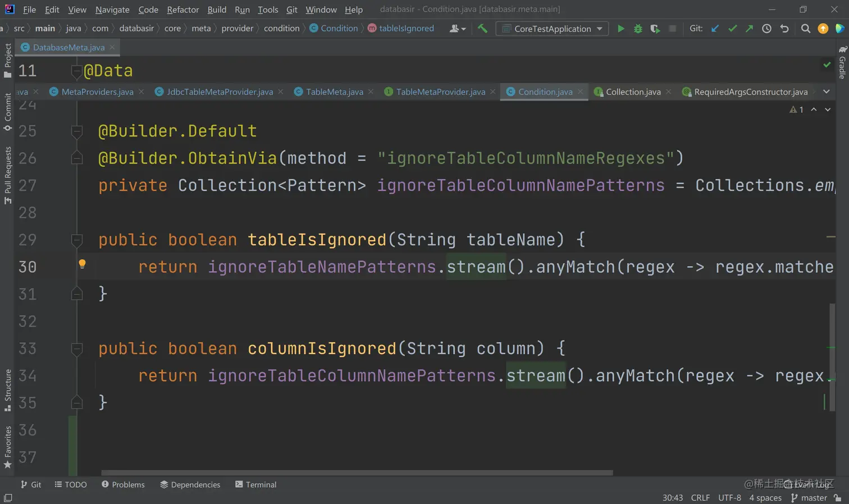
Task: Open the TODO tool window
Action: 71,484
